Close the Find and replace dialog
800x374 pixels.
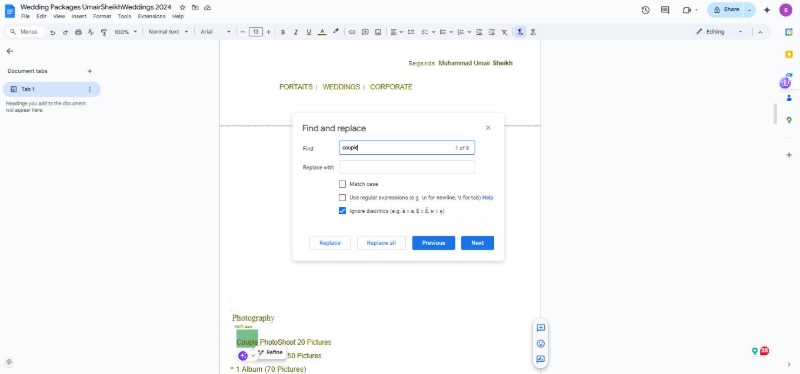click(x=488, y=128)
